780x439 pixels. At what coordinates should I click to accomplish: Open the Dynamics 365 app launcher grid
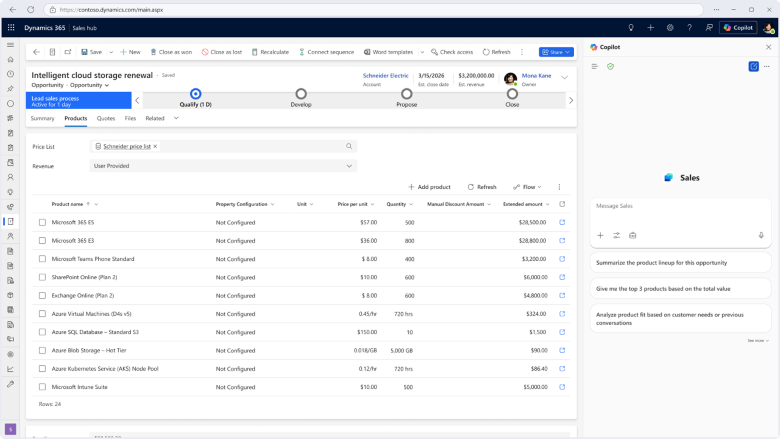pyautogui.click(x=11, y=28)
